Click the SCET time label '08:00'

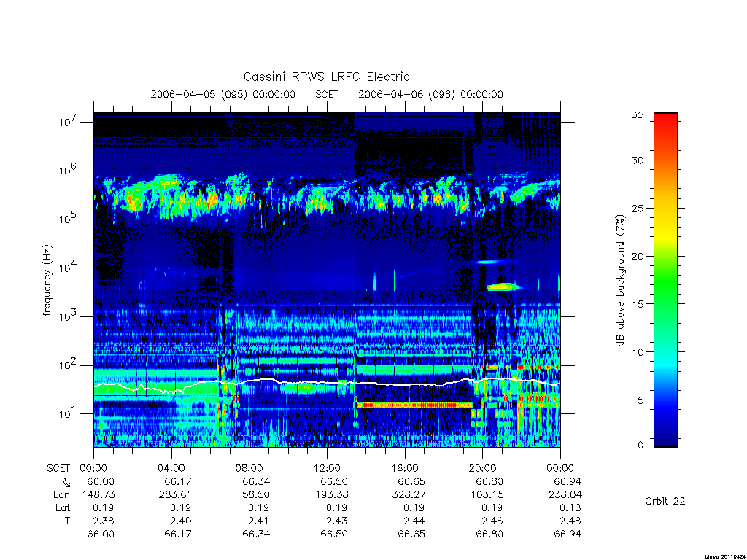click(x=249, y=468)
